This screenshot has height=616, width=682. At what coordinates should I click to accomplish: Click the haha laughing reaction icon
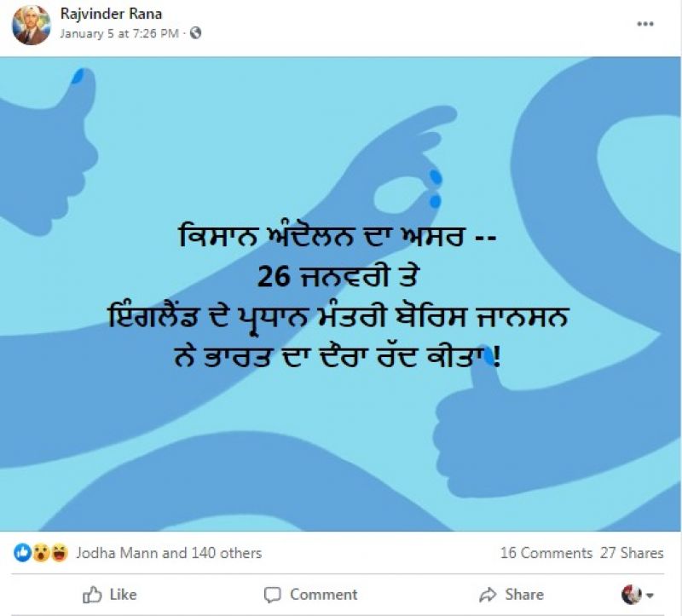(59, 553)
